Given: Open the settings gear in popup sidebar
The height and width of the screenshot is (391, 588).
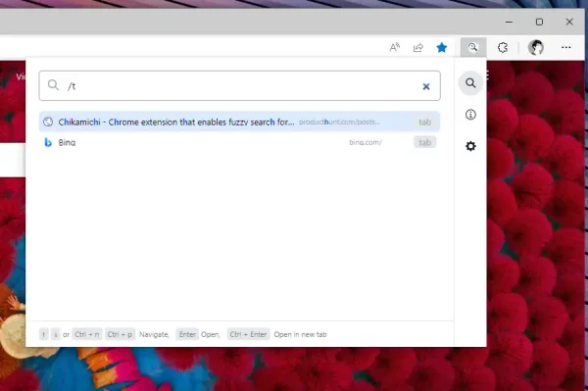Looking at the screenshot, I should pos(470,146).
